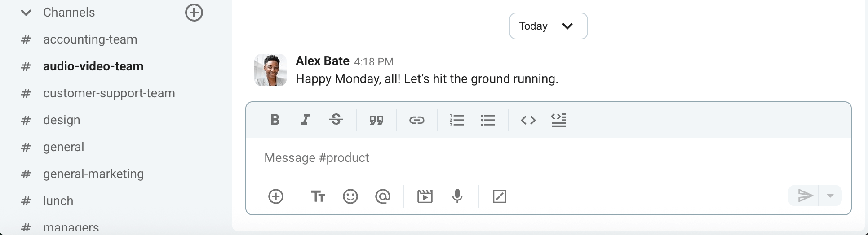Open send options dropdown arrow
Image resolution: width=868 pixels, height=235 pixels.
click(830, 196)
